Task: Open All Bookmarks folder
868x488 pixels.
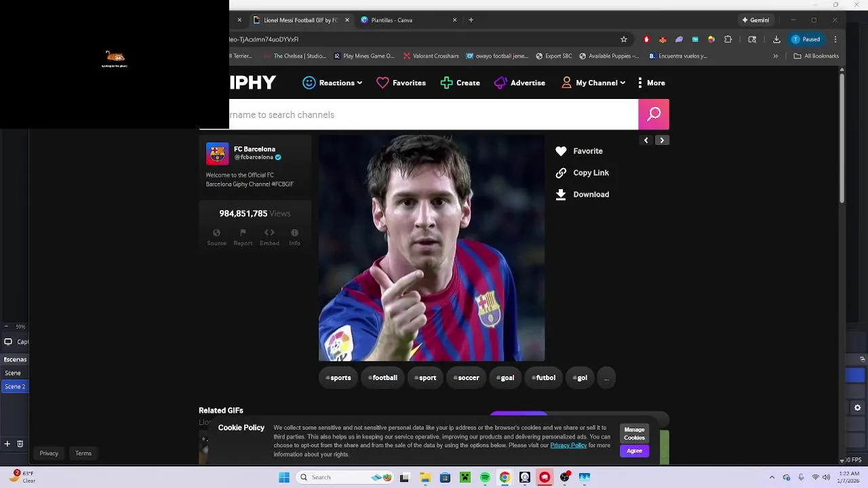Action: [816, 56]
